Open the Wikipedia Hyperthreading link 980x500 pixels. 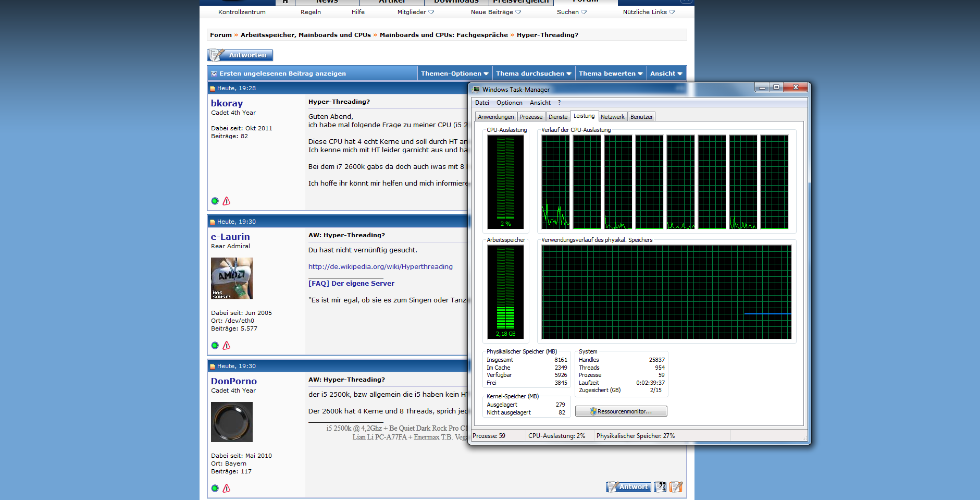380,266
